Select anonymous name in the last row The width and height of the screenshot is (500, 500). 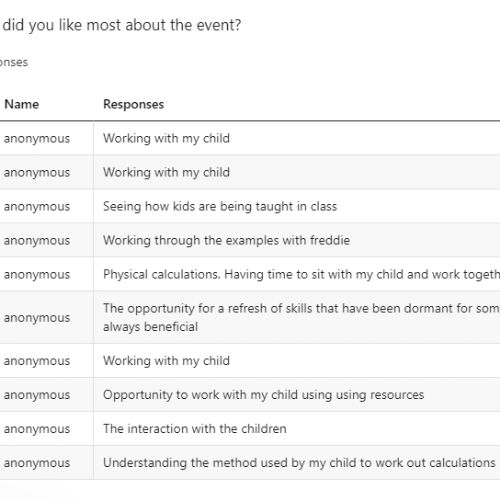point(37,463)
